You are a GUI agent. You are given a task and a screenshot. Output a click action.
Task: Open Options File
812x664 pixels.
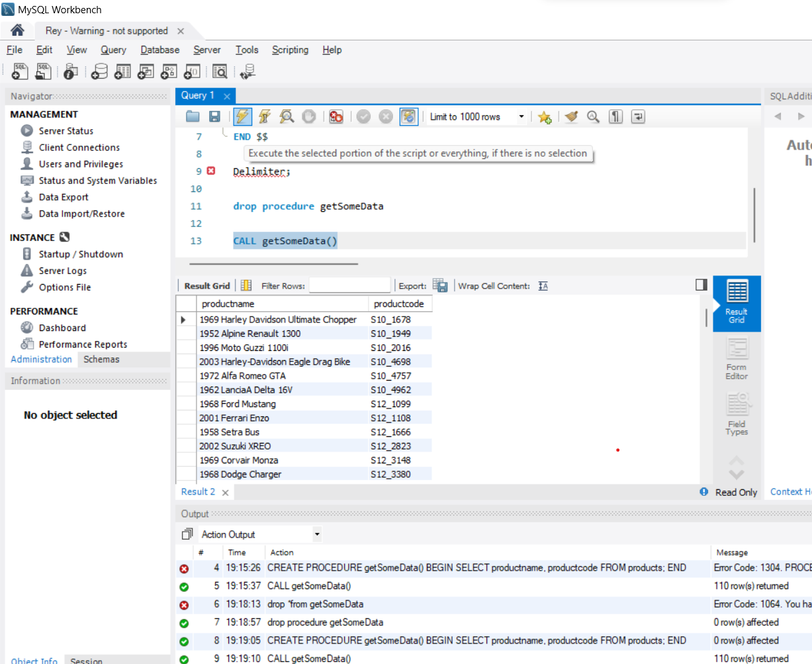[64, 287]
